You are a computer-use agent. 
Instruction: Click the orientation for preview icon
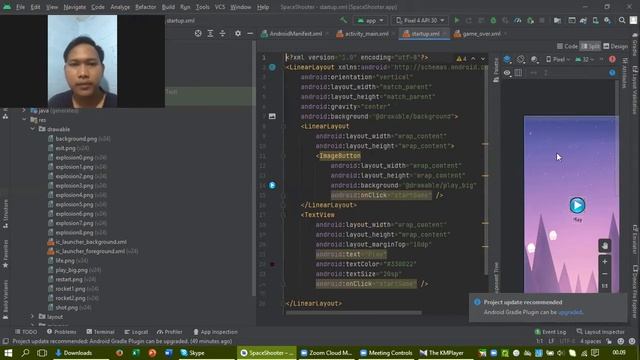[520, 60]
